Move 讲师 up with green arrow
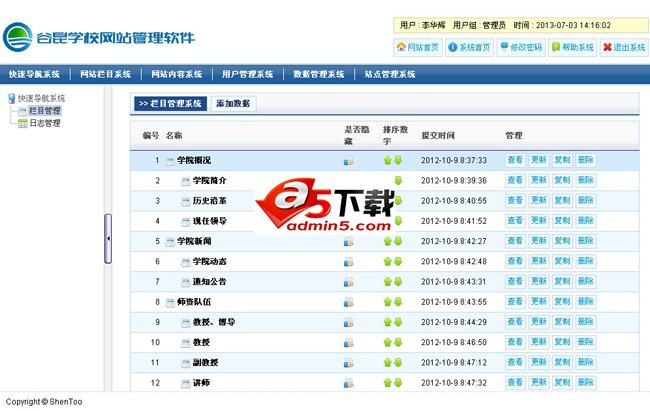Screen dimensions: 650x411 (388, 382)
